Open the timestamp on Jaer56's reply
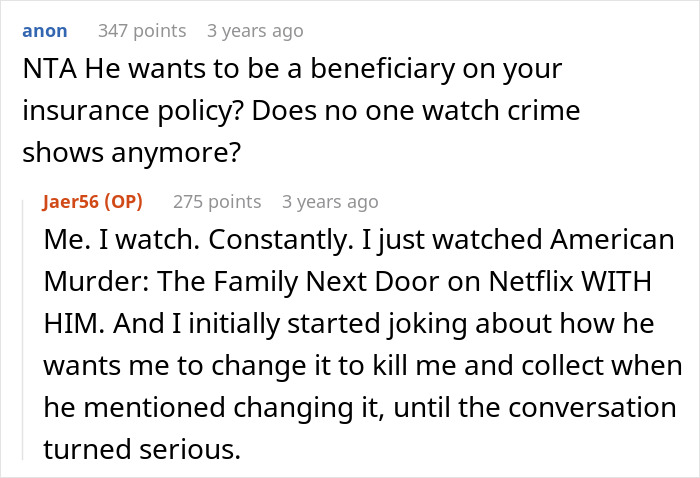Image resolution: width=700 pixels, height=478 pixels. (330, 202)
